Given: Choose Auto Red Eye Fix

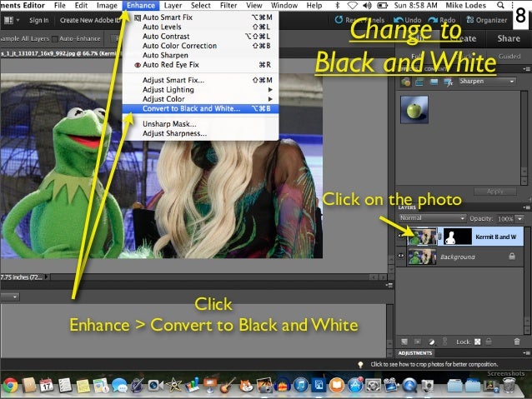Looking at the screenshot, I should pos(200,64).
